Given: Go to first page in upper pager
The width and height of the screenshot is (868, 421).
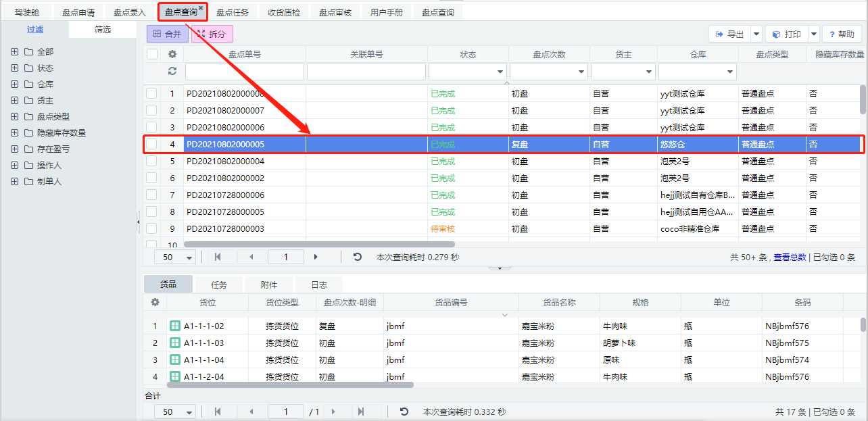Looking at the screenshot, I should [218, 257].
